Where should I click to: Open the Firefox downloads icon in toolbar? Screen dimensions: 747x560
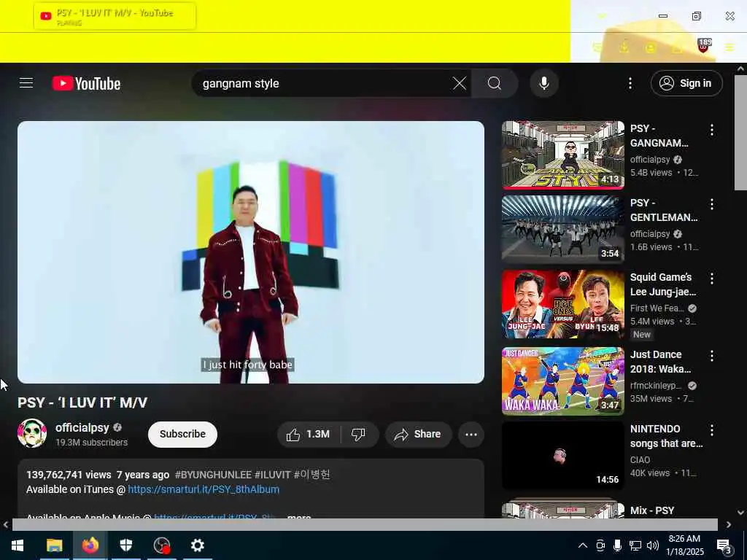point(624,47)
